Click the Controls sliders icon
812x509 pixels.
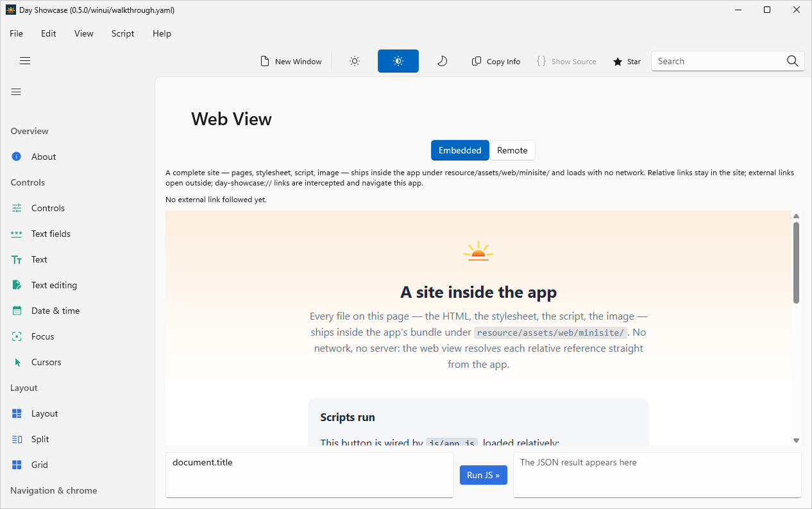pos(17,208)
